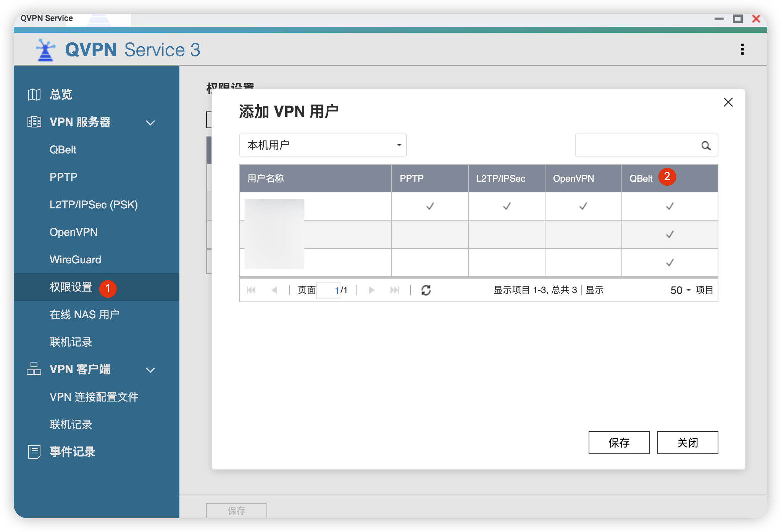
Task: Toggle PPTP permission for the second user
Action: [x=430, y=234]
